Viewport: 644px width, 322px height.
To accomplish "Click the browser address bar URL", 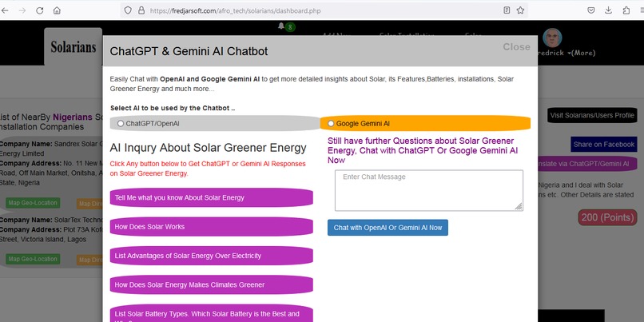I will pyautogui.click(x=235, y=10).
